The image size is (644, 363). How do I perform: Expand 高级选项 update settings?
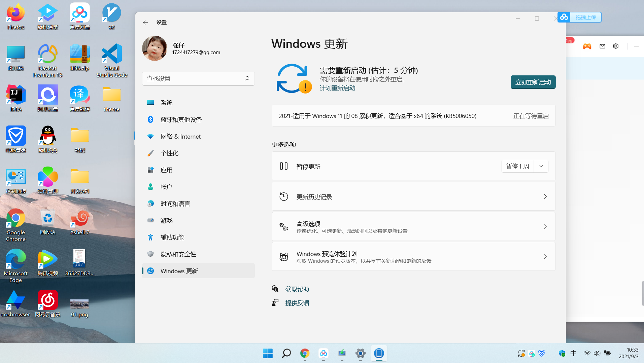click(413, 227)
